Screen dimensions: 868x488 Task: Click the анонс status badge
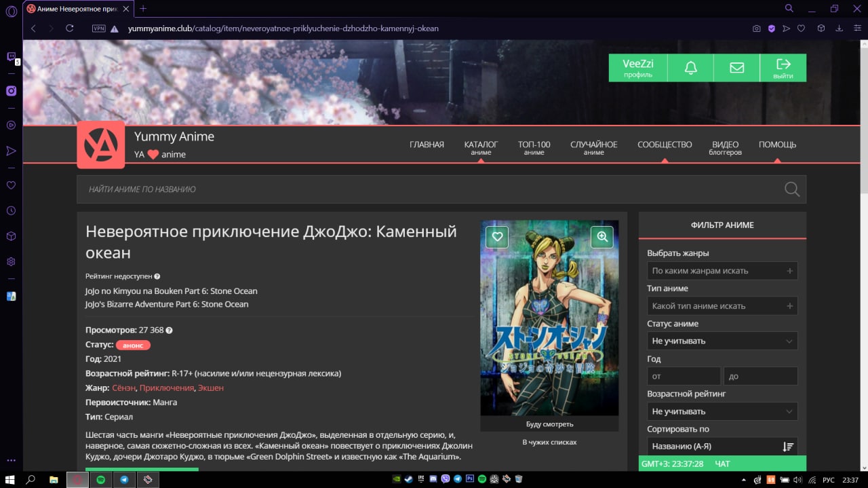[x=133, y=345]
